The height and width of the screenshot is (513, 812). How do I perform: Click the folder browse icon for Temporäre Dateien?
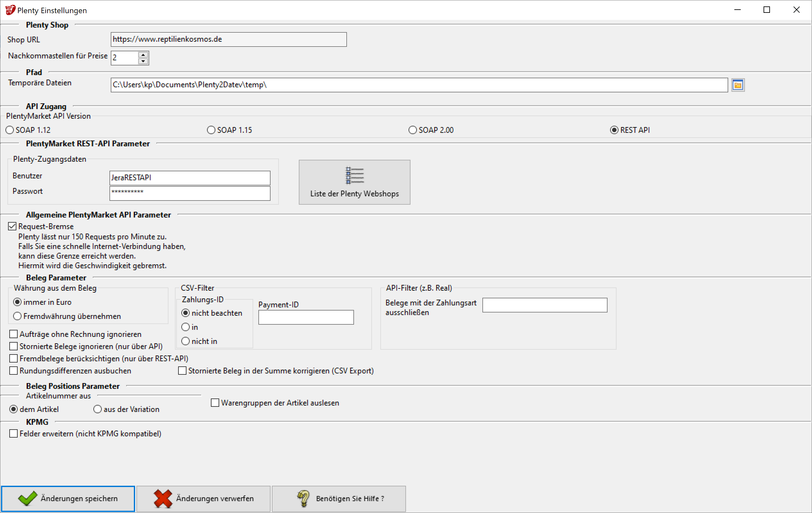coord(738,85)
